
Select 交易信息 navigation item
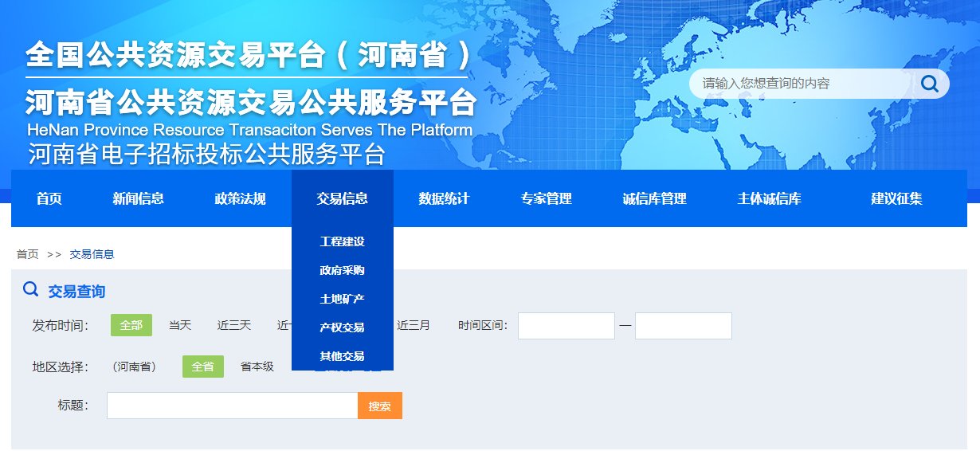coord(343,198)
